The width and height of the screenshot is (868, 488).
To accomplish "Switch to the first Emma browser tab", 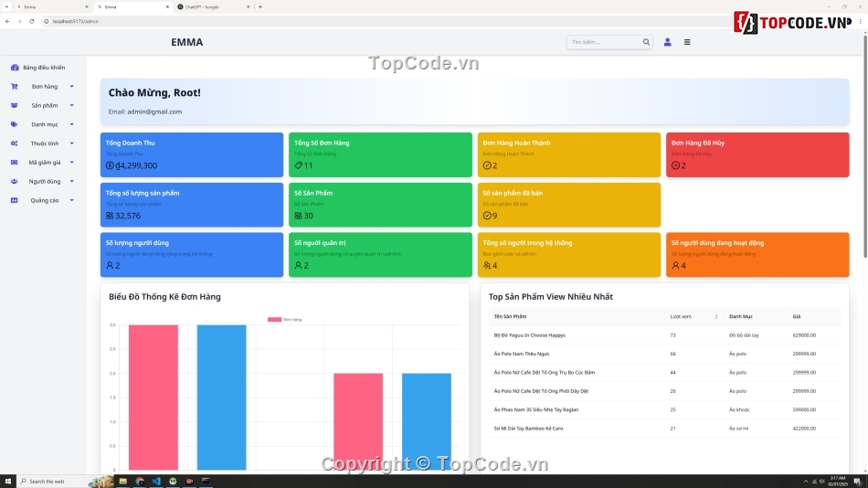I will [x=46, y=6].
